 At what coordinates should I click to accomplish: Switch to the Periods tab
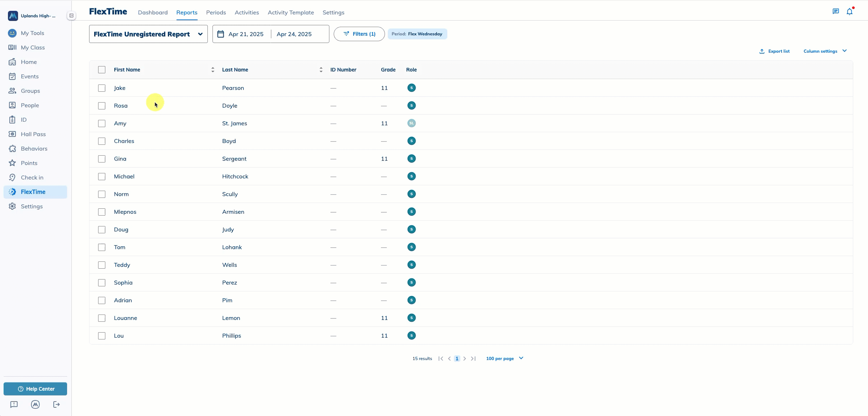tap(216, 12)
